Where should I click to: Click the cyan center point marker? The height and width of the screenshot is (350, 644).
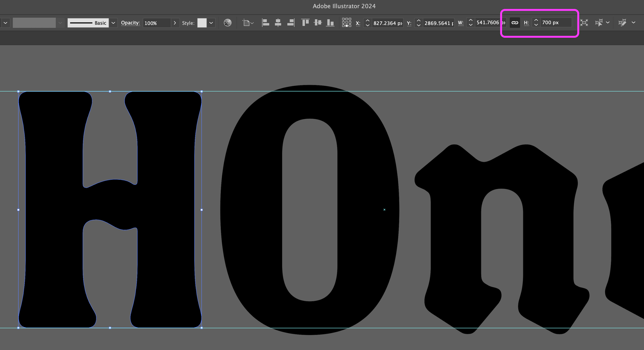click(384, 210)
